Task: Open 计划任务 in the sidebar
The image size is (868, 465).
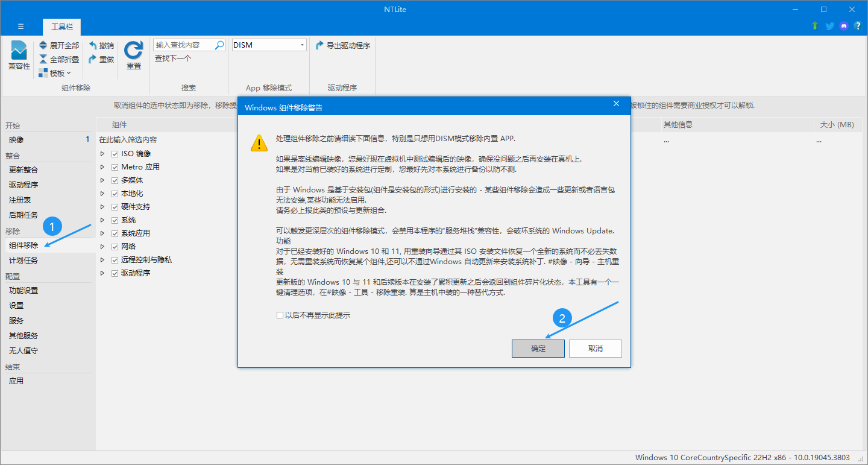Action: [48, 261]
